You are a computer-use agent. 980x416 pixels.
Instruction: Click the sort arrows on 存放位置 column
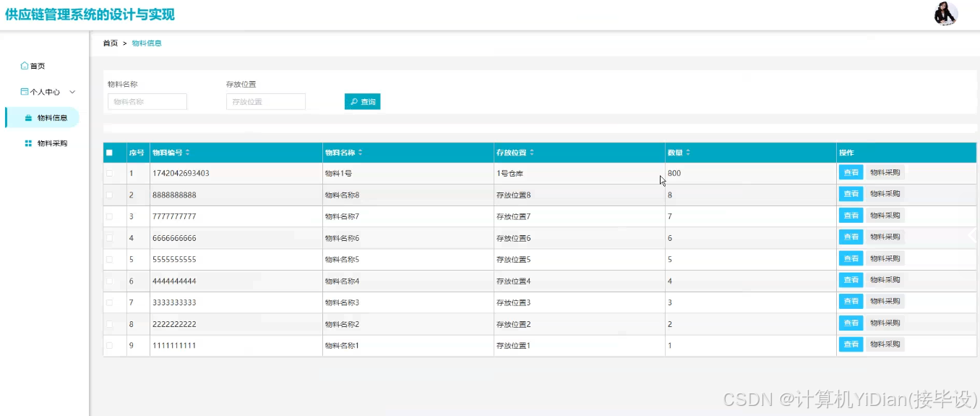[x=532, y=153]
